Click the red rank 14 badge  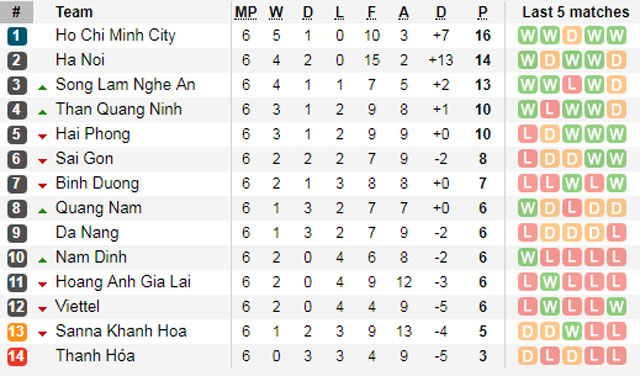(x=17, y=356)
